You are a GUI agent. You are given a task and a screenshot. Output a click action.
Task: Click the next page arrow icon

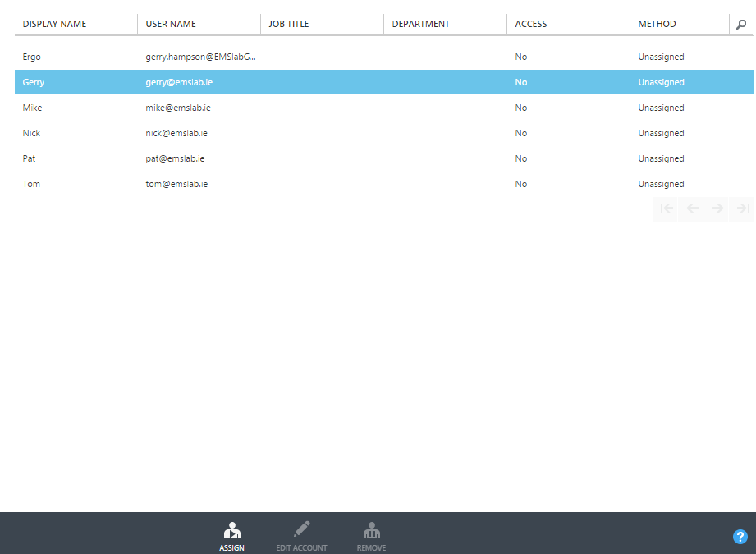click(716, 208)
